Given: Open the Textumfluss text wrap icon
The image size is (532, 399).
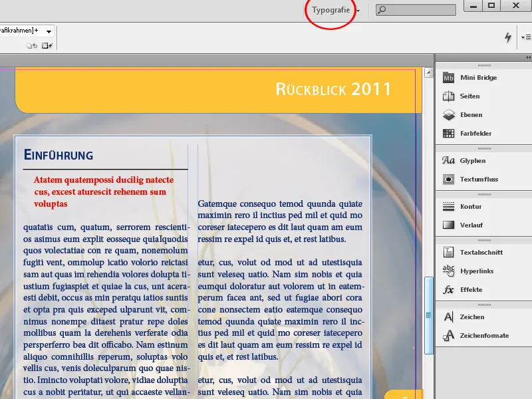Looking at the screenshot, I should (448, 180).
